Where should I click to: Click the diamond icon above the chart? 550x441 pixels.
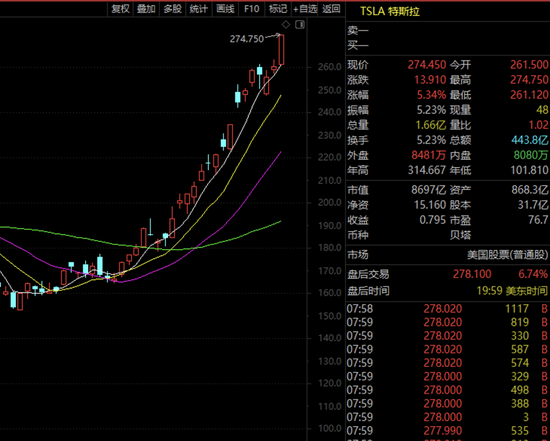pyautogui.click(x=286, y=25)
